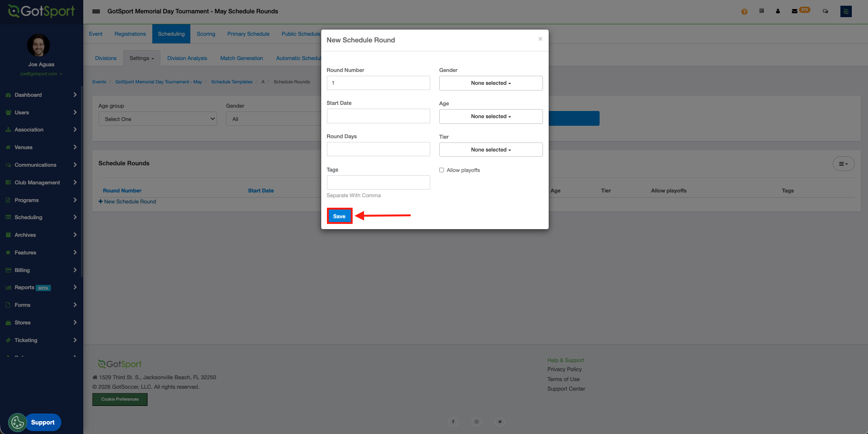This screenshot has width=868, height=434.
Task: Open the Gender None selected dropdown
Action: coord(491,83)
